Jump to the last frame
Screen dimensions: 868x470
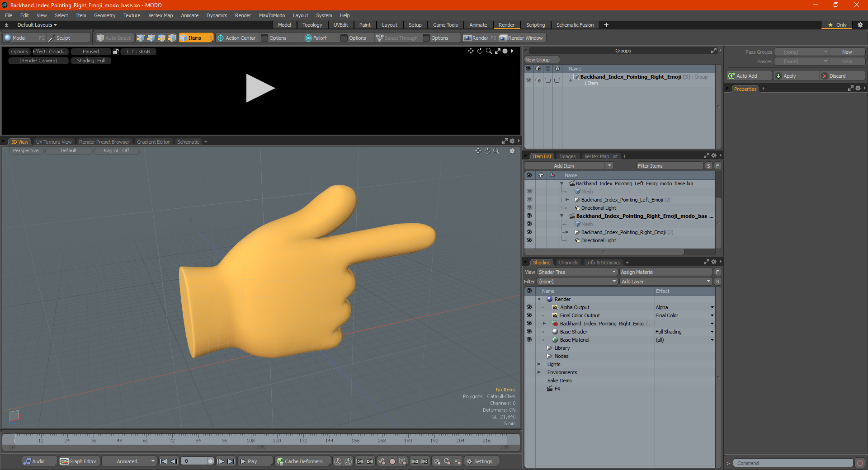click(231, 461)
